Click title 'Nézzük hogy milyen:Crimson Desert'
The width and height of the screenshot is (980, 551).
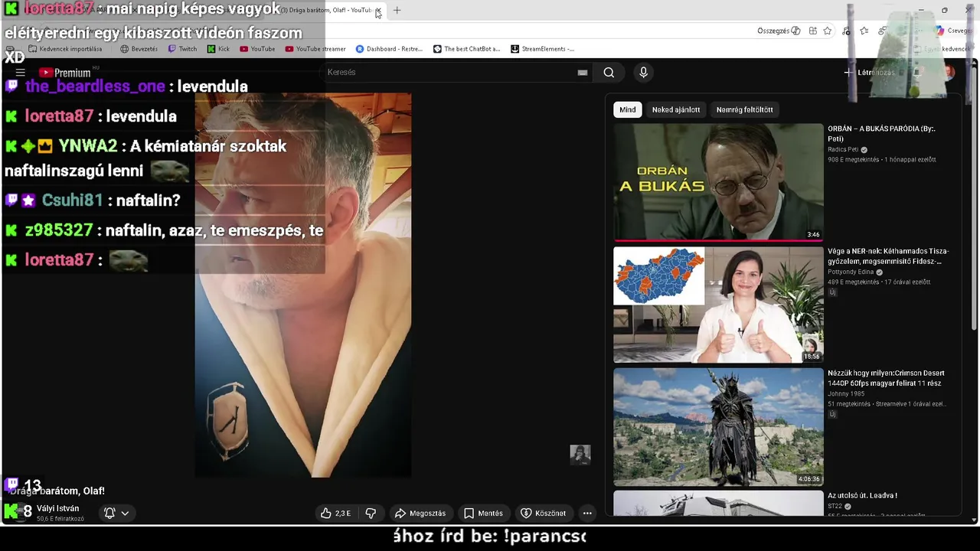pyautogui.click(x=886, y=378)
